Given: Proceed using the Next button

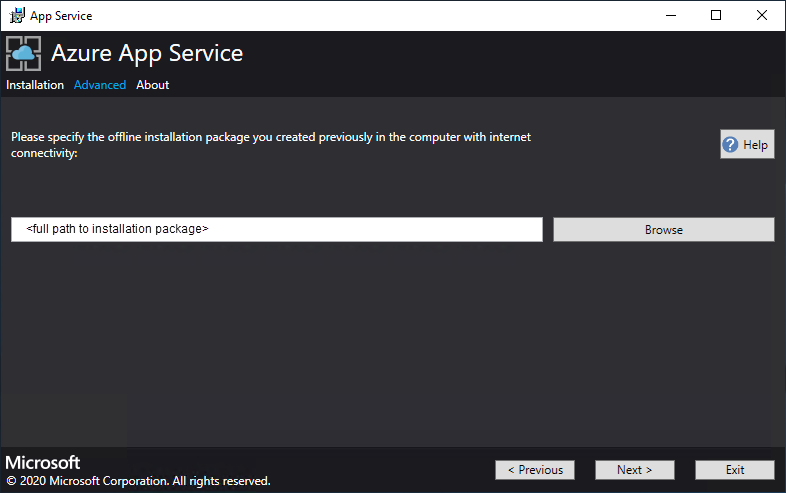Looking at the screenshot, I should pos(635,470).
